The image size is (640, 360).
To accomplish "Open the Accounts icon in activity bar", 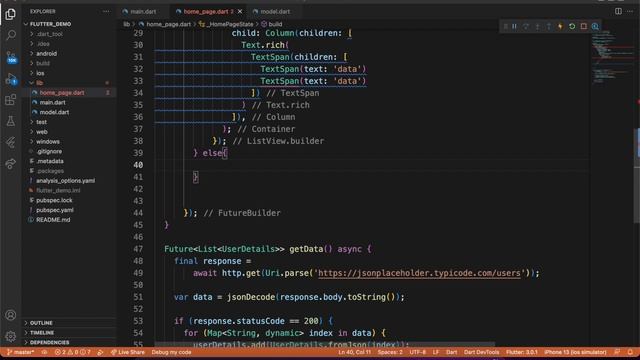I will (11, 315).
